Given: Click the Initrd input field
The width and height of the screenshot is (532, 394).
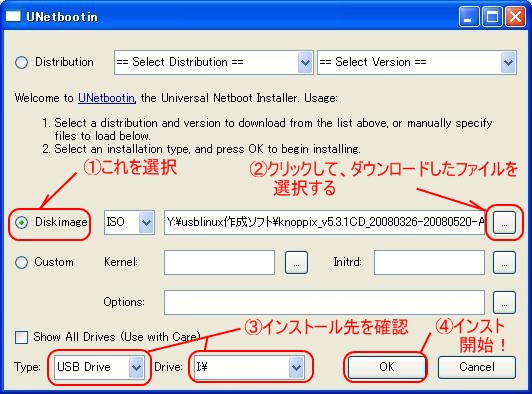Looking at the screenshot, I should point(429,262).
